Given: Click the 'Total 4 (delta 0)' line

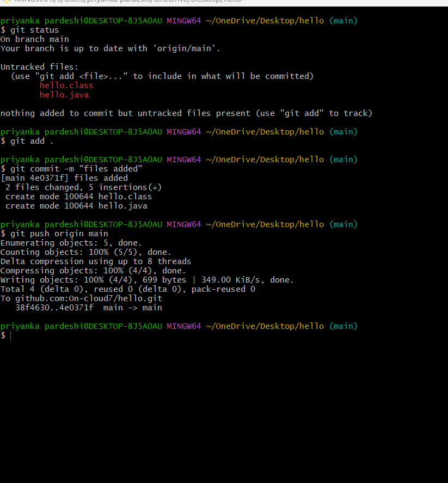Looking at the screenshot, I should pos(128,289).
